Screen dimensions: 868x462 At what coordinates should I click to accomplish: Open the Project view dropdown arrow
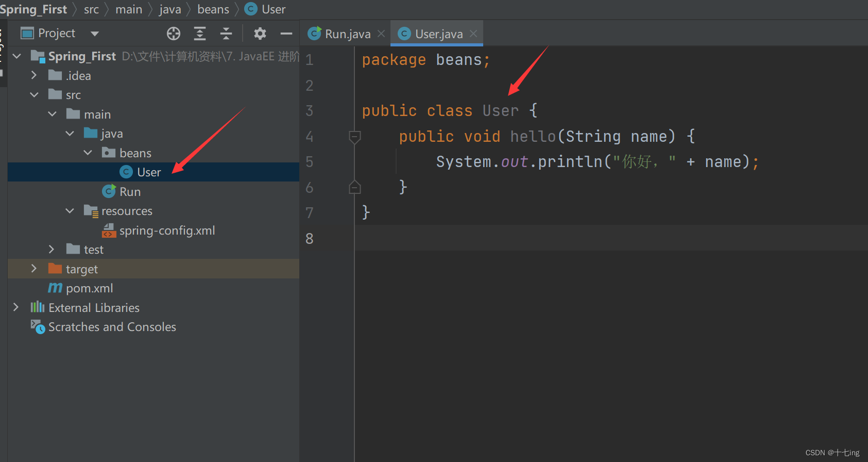(94, 34)
